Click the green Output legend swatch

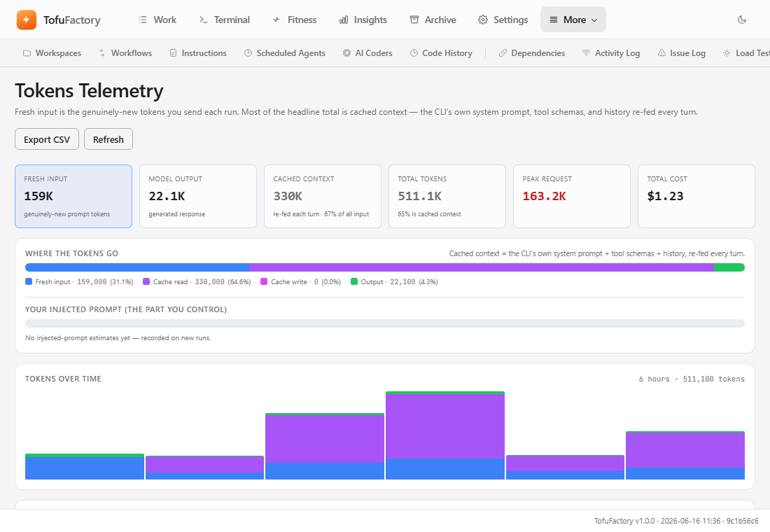354,281
